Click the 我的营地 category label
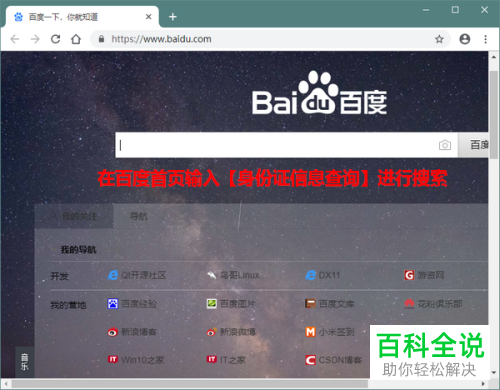The image size is (500, 390). tap(68, 305)
